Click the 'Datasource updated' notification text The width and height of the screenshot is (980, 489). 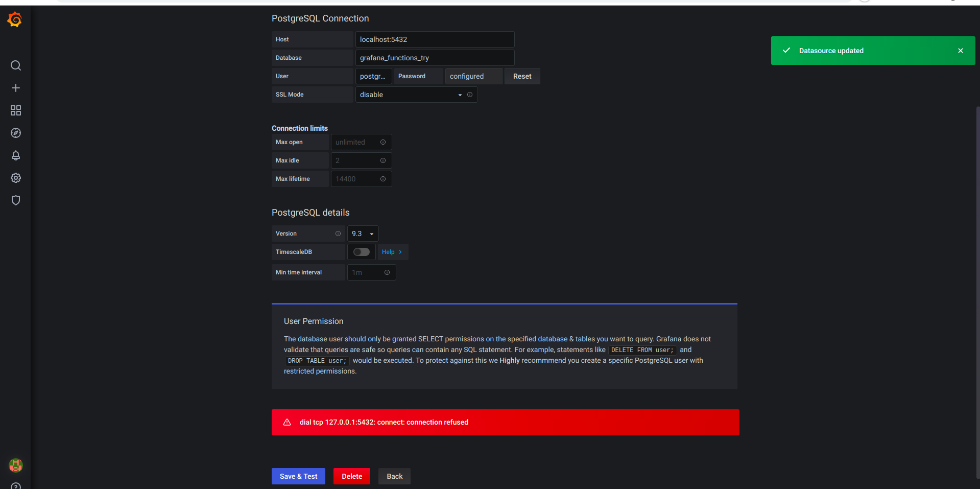pos(831,51)
